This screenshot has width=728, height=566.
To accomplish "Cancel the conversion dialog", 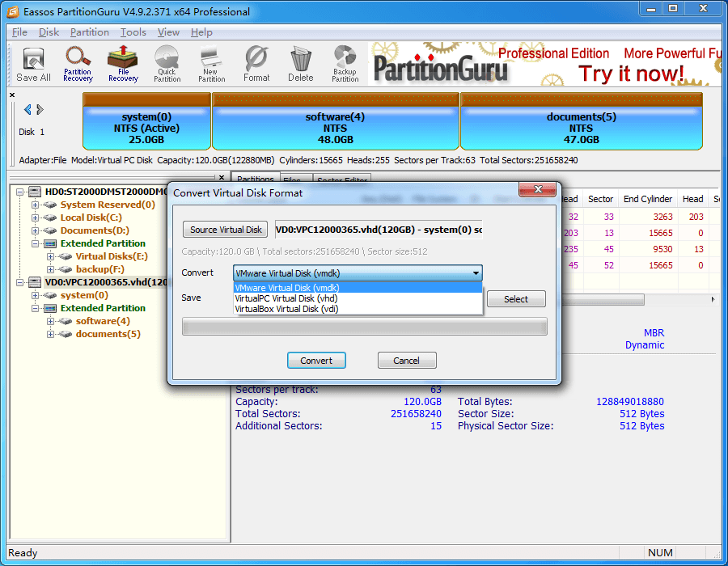I will pyautogui.click(x=407, y=361).
